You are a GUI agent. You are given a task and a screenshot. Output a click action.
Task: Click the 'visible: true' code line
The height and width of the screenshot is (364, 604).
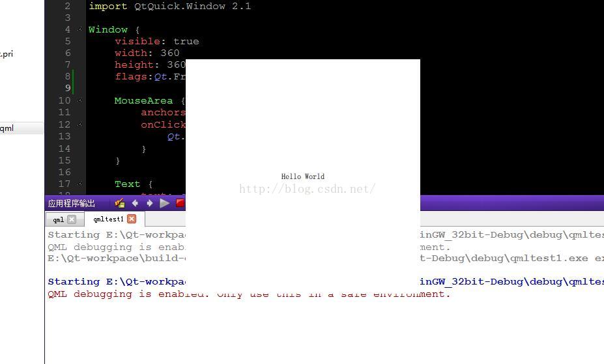157,41
